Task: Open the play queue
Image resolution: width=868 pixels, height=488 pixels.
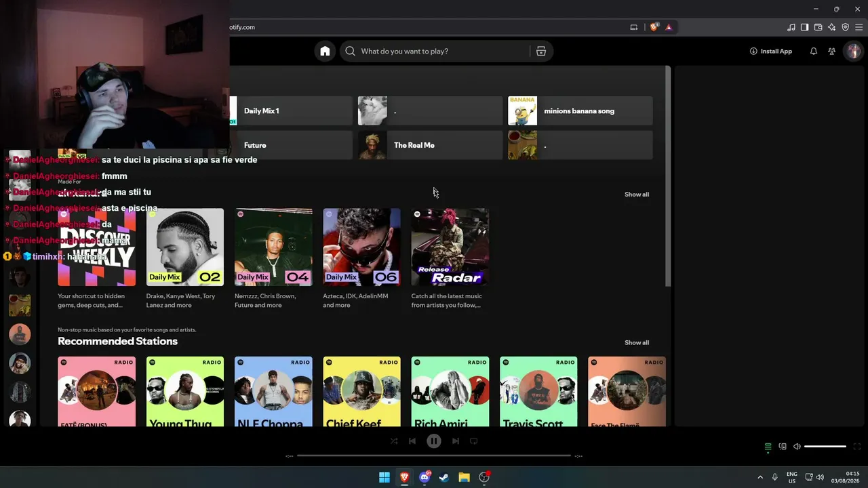Action: (768, 447)
